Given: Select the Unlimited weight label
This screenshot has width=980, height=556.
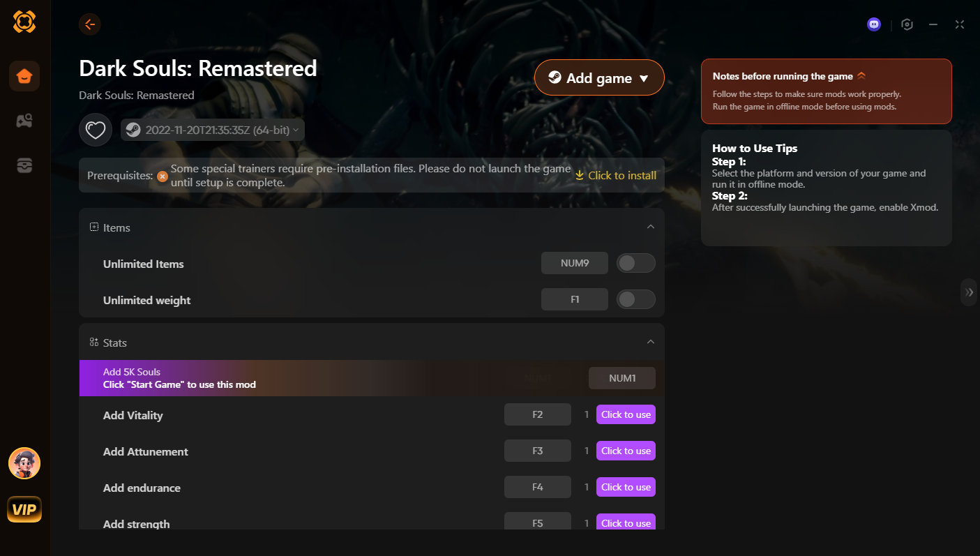Looking at the screenshot, I should (x=146, y=300).
